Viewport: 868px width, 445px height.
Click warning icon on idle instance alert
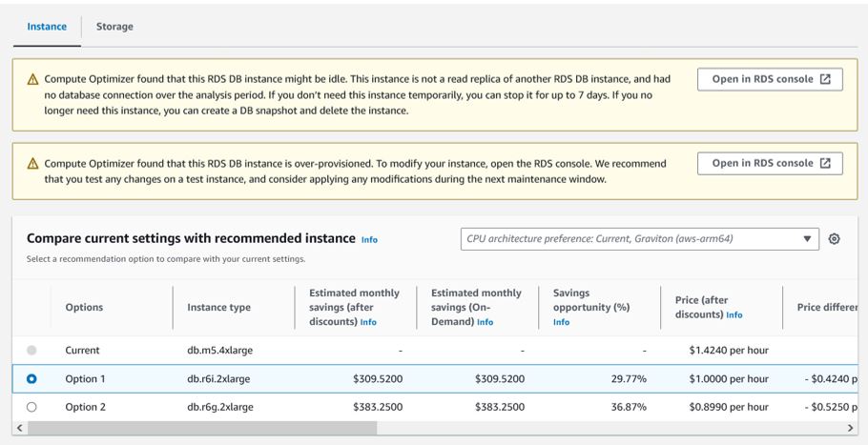point(32,80)
